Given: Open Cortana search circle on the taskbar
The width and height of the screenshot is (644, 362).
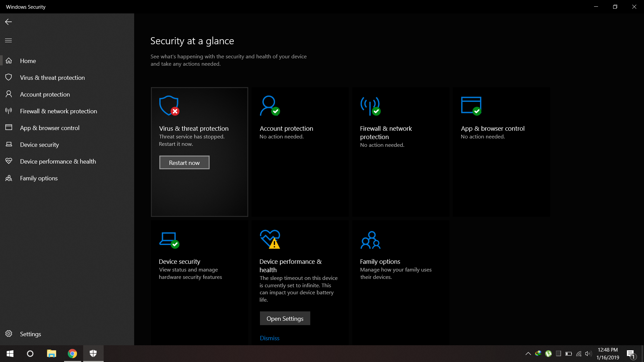Looking at the screenshot, I should 30,354.
